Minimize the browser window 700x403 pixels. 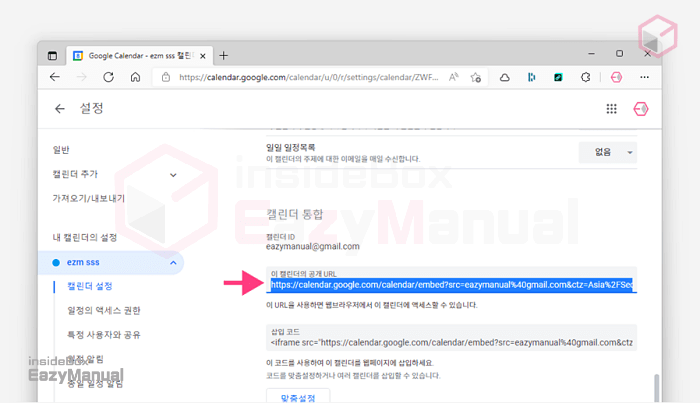[x=592, y=54]
